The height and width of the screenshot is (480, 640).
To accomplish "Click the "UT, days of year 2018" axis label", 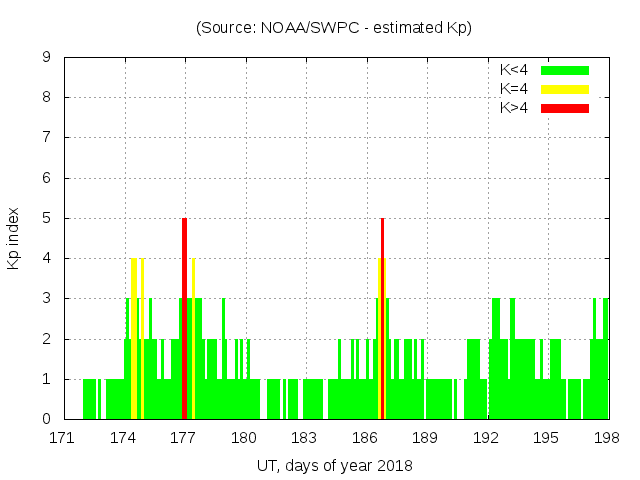I will tap(334, 465).
